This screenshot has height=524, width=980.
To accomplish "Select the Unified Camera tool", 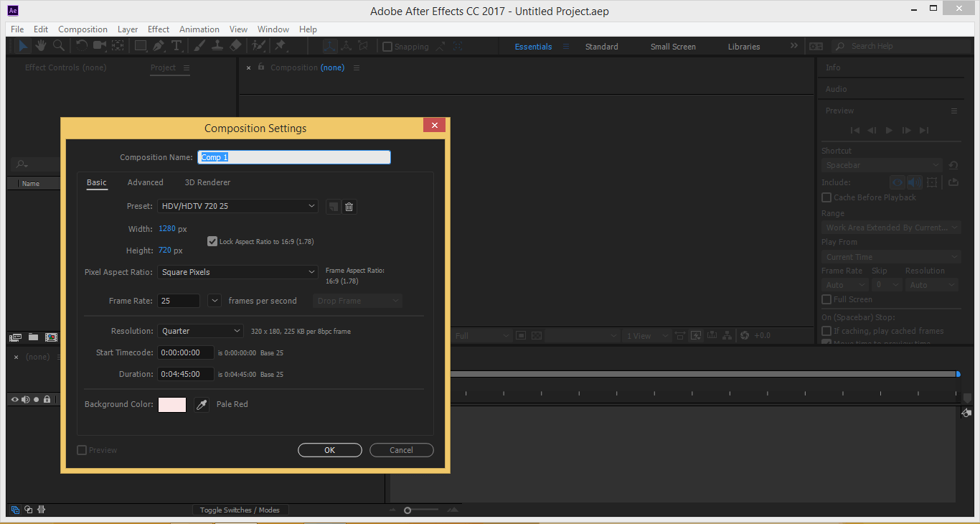I will (100, 46).
